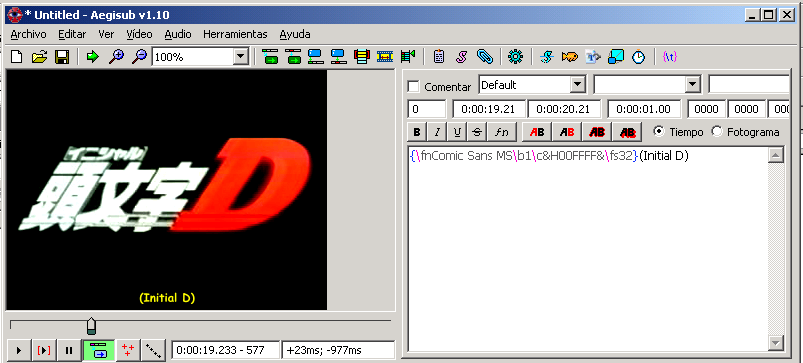Check the Comentar checkbox

point(413,87)
